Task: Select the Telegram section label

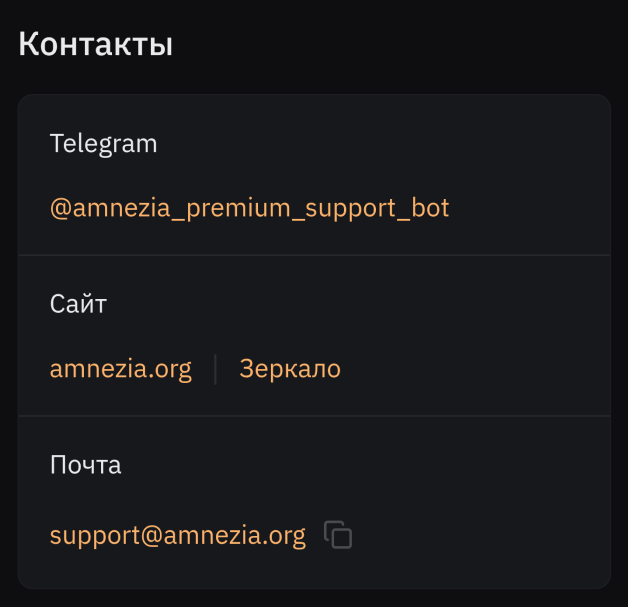Action: click(104, 143)
